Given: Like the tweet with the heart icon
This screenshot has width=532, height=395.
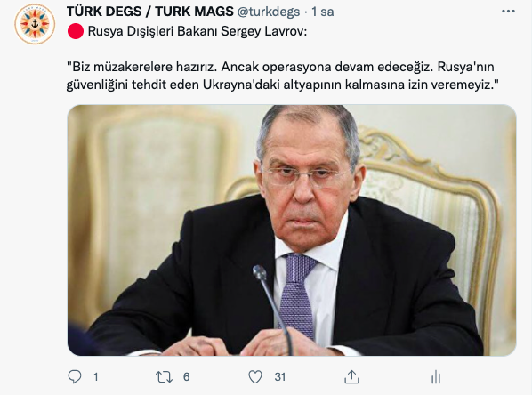Looking at the screenshot, I should pyautogui.click(x=255, y=377).
